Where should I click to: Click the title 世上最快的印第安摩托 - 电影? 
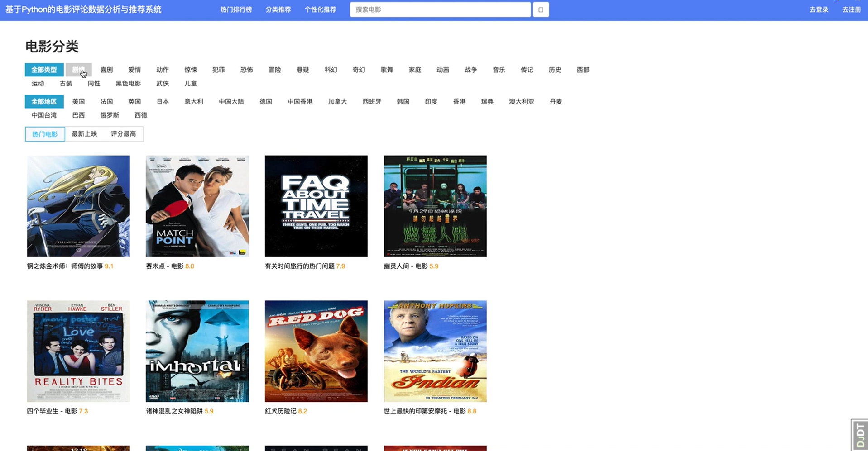(425, 411)
